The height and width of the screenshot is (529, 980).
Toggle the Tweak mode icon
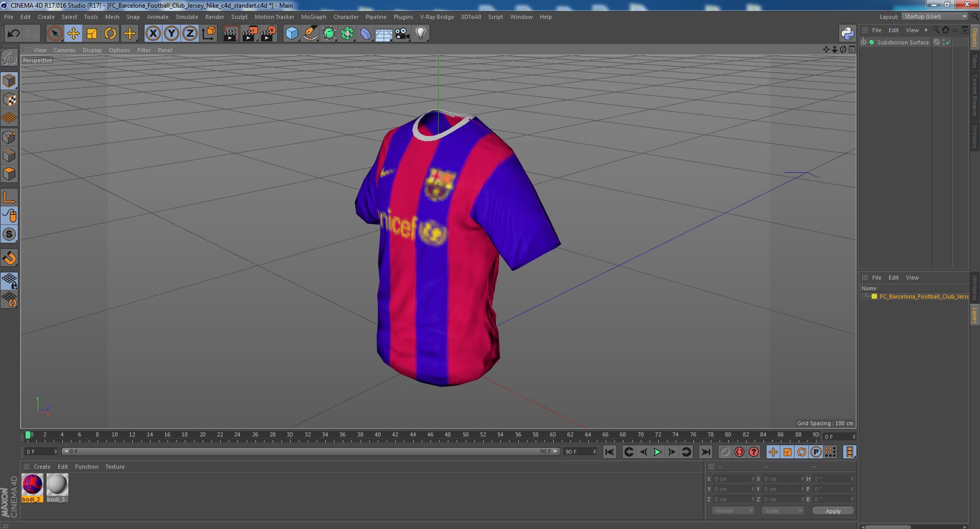(9, 216)
